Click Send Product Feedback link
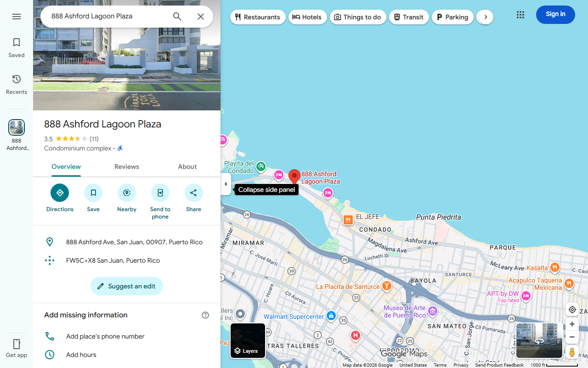The height and width of the screenshot is (368, 588). 499,365
